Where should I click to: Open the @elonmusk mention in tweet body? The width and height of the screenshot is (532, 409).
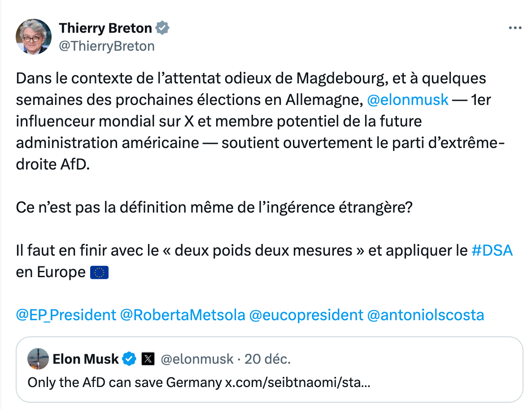tap(407, 100)
